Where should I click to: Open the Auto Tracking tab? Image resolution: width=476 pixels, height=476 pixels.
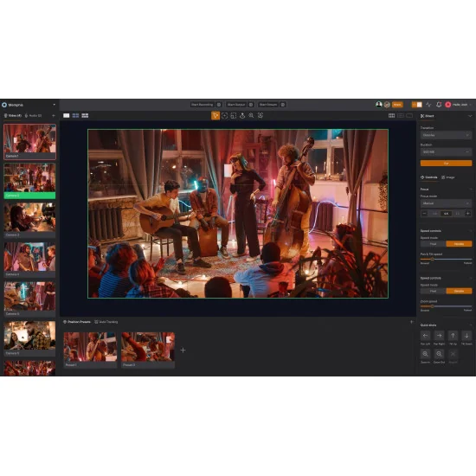[106, 322]
